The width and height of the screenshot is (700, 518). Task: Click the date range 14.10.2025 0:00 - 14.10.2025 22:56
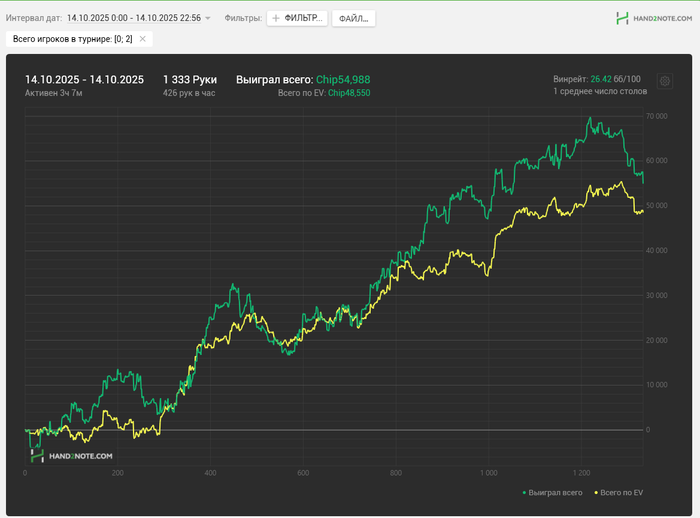(134, 18)
